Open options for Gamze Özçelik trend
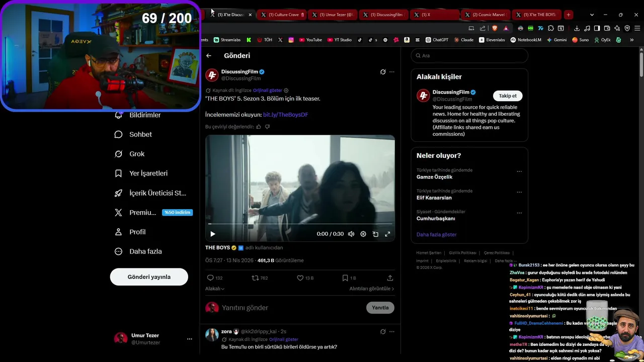 519,171
